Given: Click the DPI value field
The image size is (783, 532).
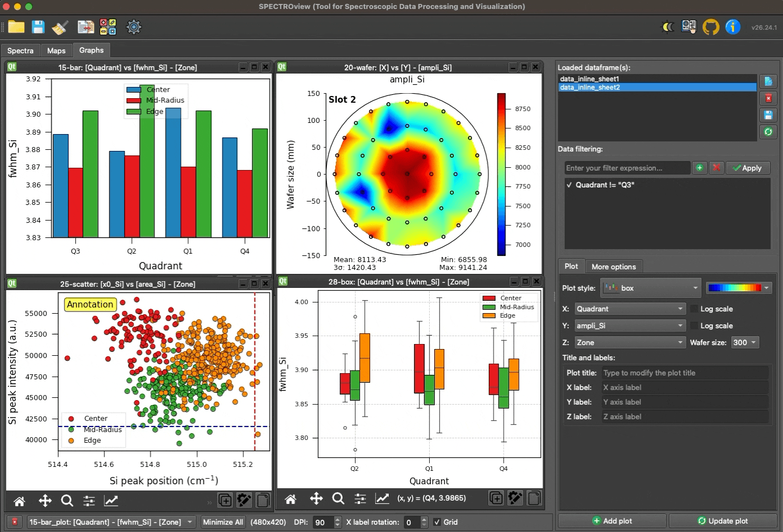Looking at the screenshot, I should point(323,522).
